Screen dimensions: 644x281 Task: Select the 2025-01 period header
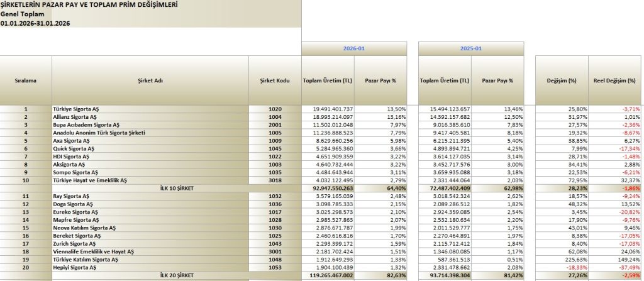pyautogui.click(x=471, y=48)
